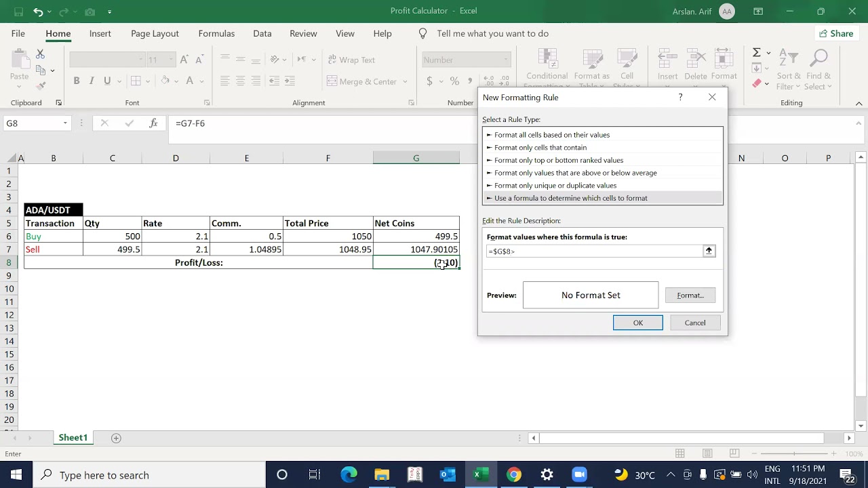Click the Percent Style icon
Screen dimensions: 868x488
(x=454, y=81)
